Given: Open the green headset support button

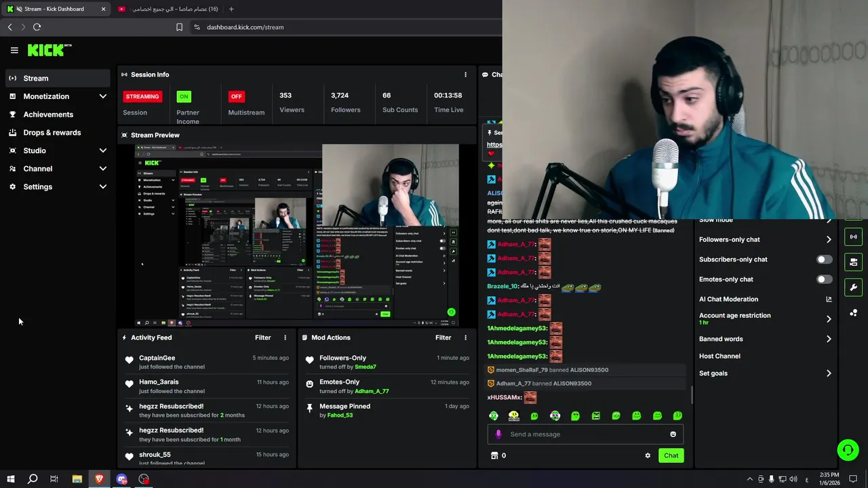Looking at the screenshot, I should click(x=848, y=449).
